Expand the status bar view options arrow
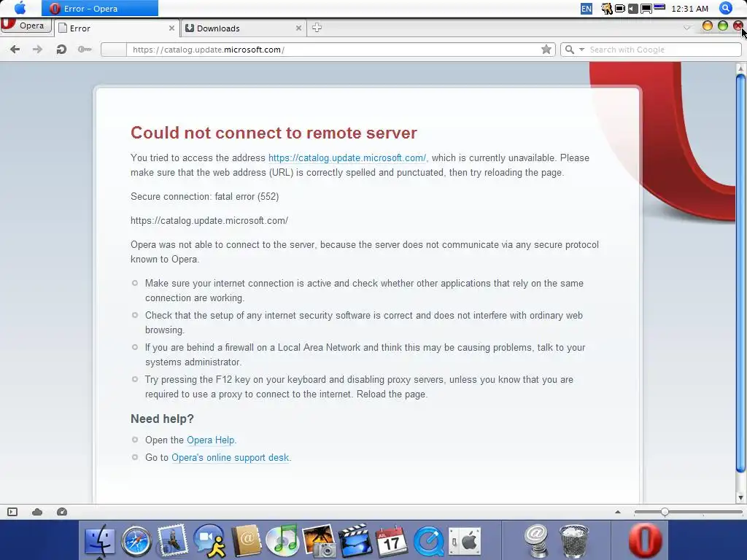The image size is (747, 560). tap(618, 512)
